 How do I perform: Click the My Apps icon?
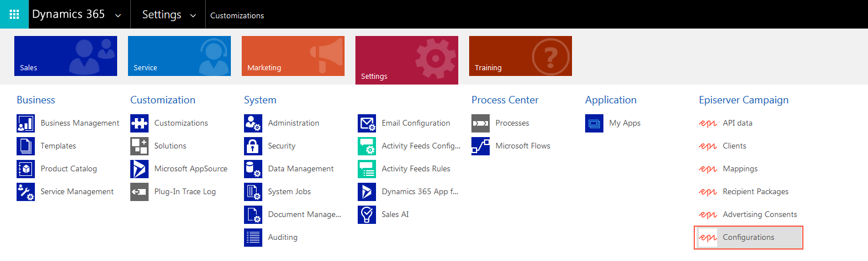[x=594, y=123]
